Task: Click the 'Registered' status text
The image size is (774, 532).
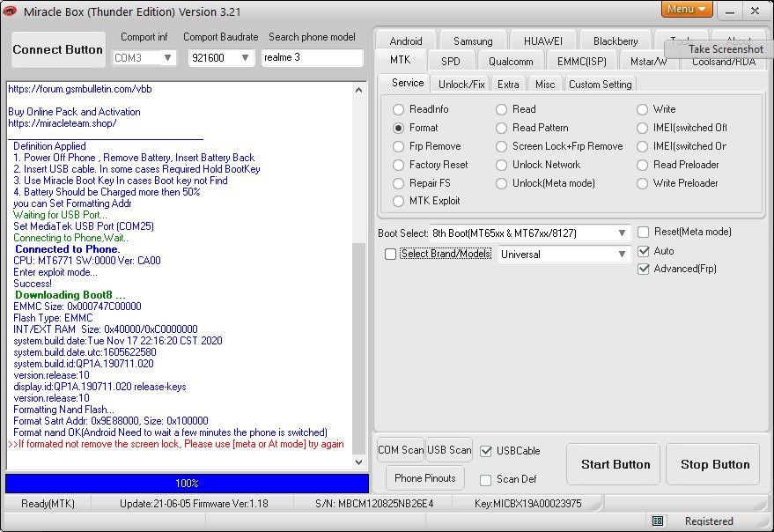Action: [709, 521]
